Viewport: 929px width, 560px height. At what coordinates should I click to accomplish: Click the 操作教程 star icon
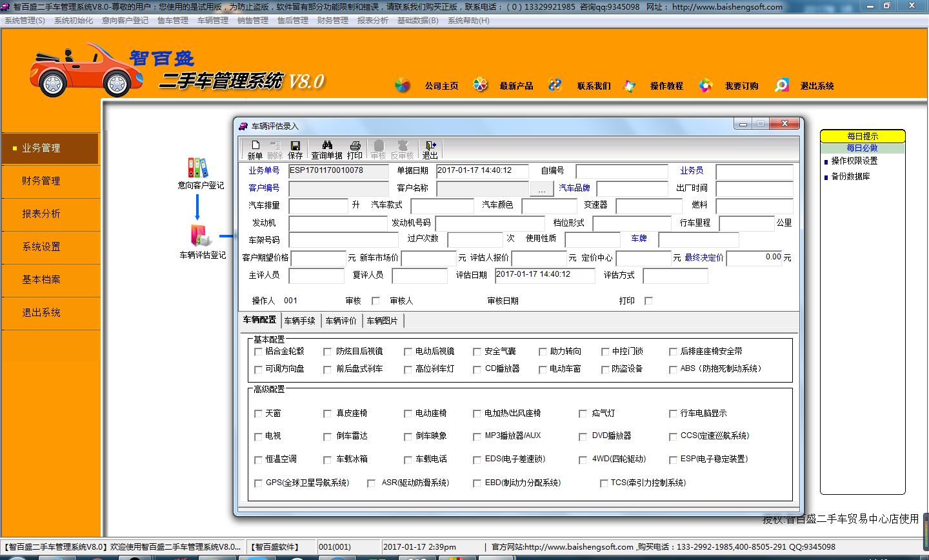pyautogui.click(x=630, y=85)
